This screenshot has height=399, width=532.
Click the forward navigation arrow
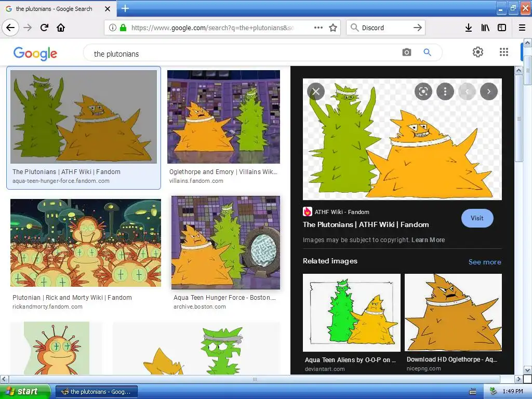pos(28,28)
